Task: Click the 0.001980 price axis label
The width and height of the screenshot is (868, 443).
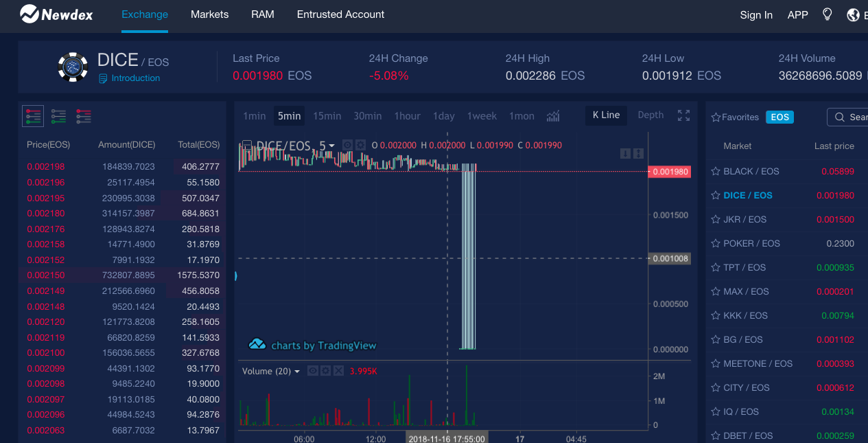Action: [670, 172]
